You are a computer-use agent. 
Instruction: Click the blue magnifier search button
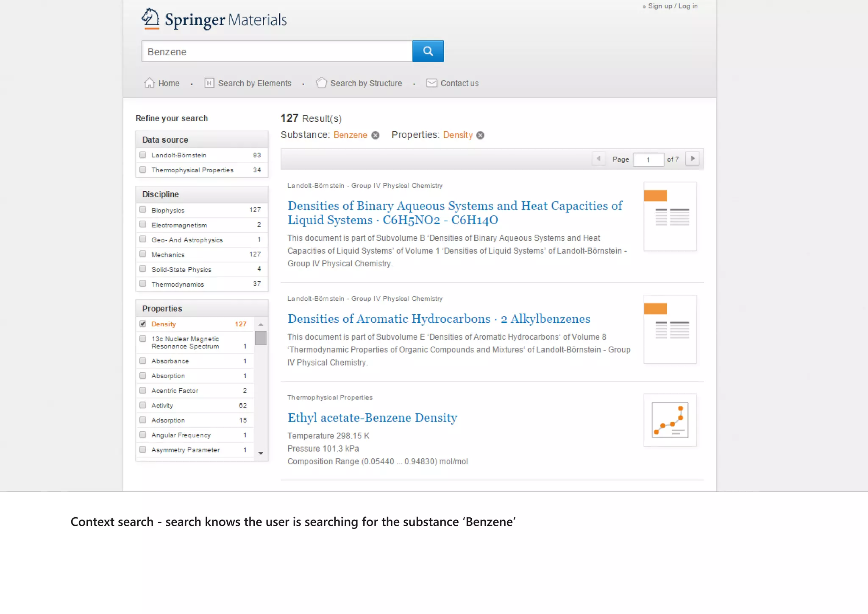428,51
